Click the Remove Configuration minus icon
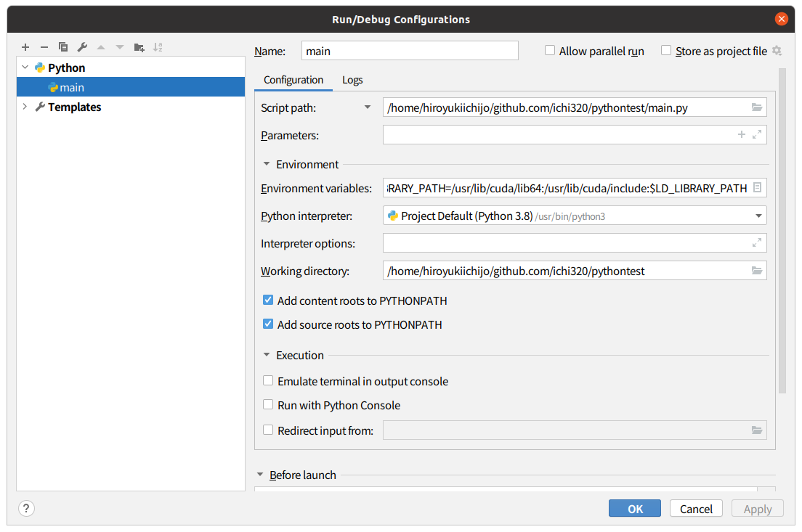The height and width of the screenshot is (532, 802). [44, 47]
